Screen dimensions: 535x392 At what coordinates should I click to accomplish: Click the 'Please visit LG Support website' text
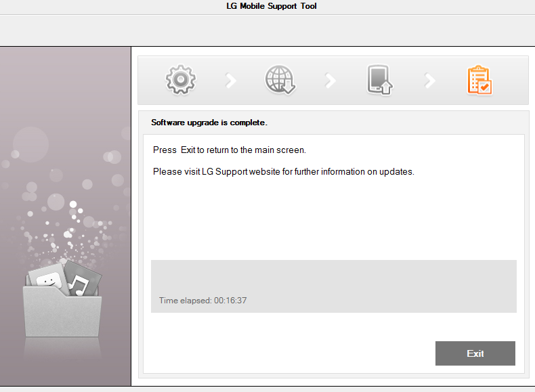284,171
